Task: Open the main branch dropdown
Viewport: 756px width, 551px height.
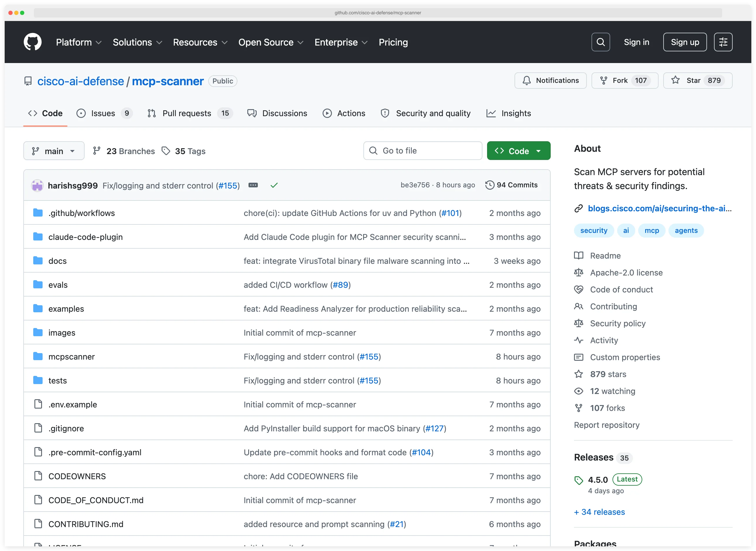Action: (54, 151)
